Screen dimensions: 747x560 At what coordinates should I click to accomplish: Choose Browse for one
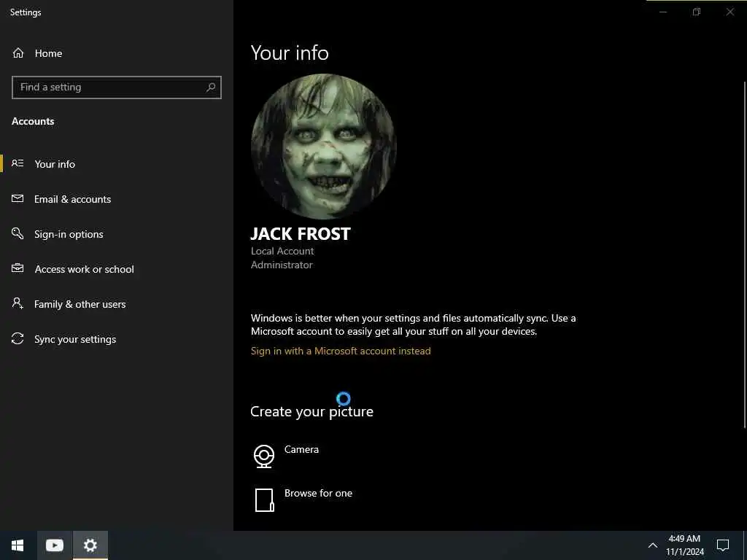click(318, 494)
